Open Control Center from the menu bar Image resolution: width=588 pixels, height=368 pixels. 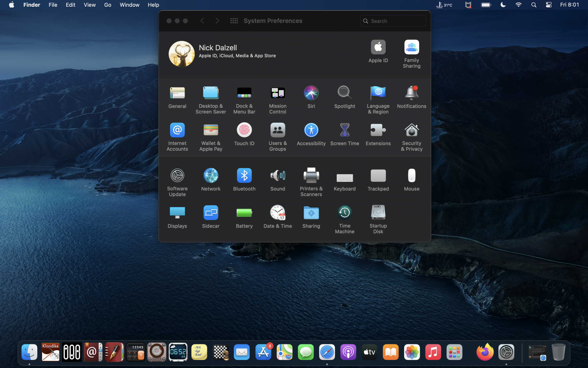[549, 5]
